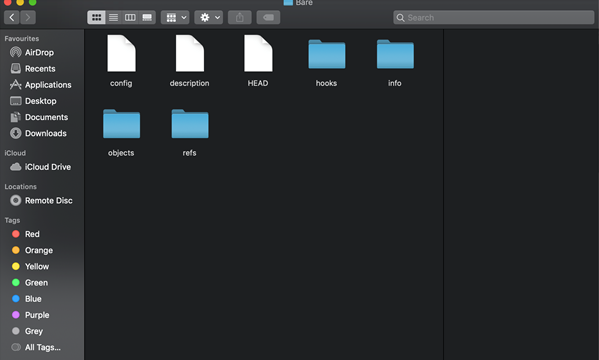Screen dimensions: 599x360
Task: Switch to column view
Action: pos(130,18)
